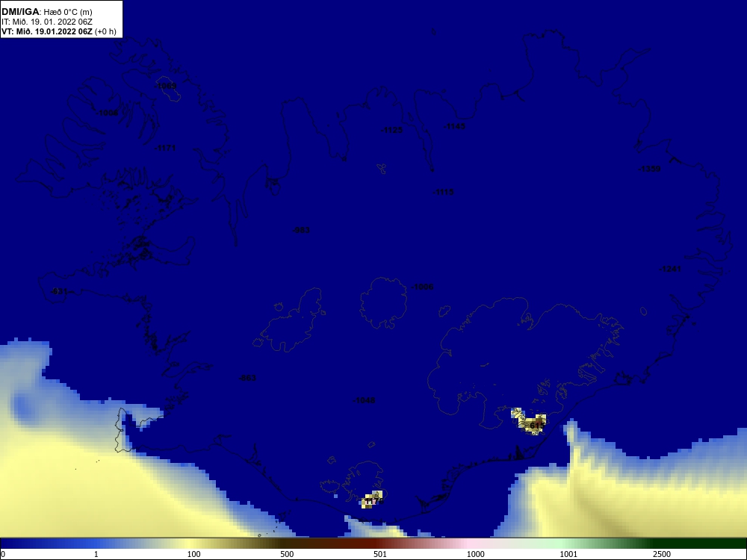Click the 500 label on the color scale
747x560 pixels.
coord(287,554)
